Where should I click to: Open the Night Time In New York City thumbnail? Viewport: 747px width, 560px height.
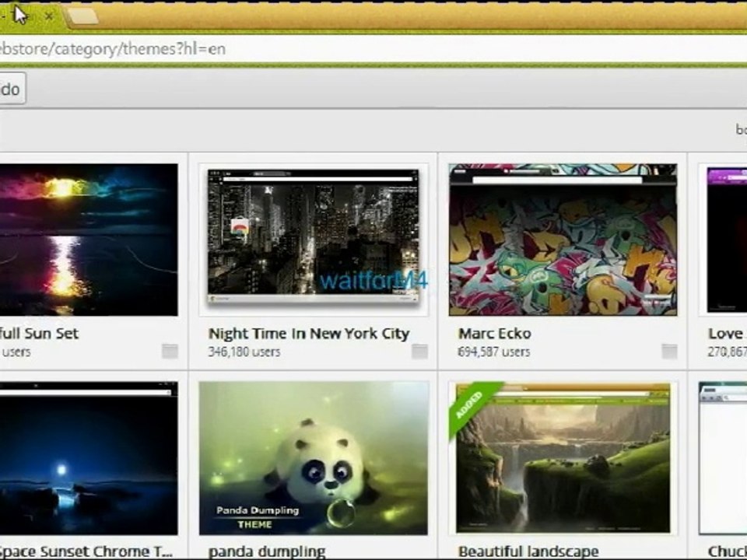click(x=313, y=239)
